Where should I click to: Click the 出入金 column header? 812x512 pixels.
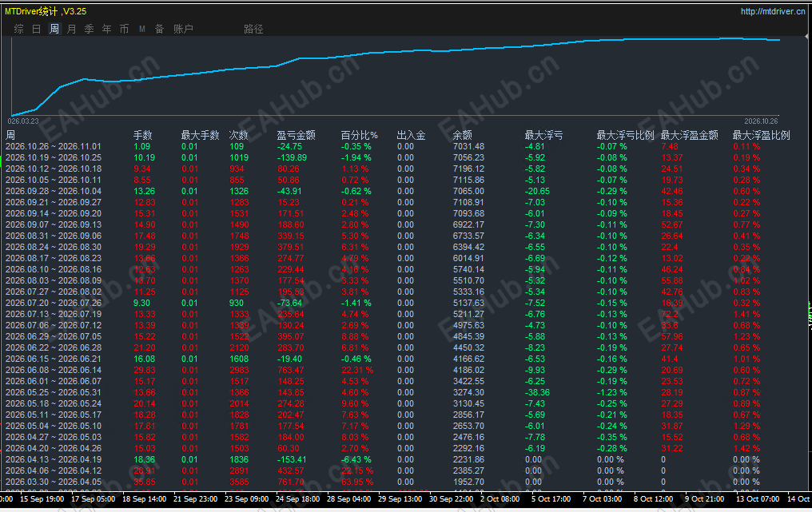(411, 135)
